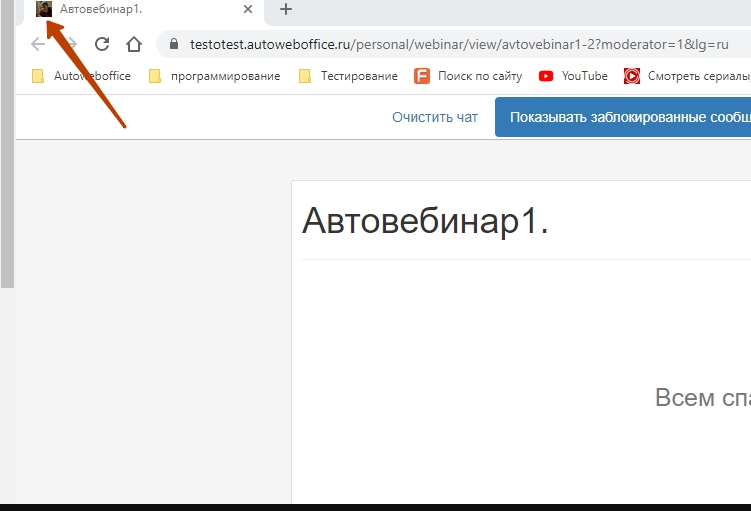The width and height of the screenshot is (751, 511).
Task: Click the Автовебинар1 tab favicon image
Action: click(x=44, y=10)
